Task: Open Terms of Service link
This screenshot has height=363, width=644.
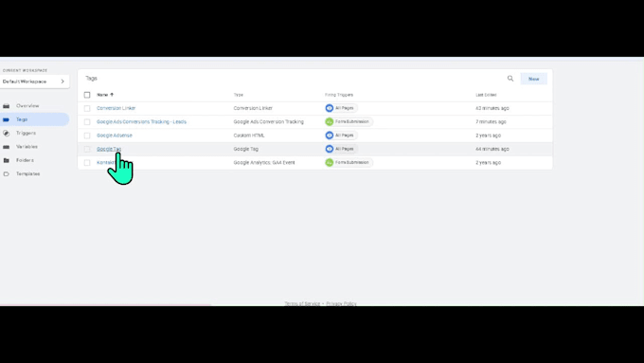Action: point(302,303)
